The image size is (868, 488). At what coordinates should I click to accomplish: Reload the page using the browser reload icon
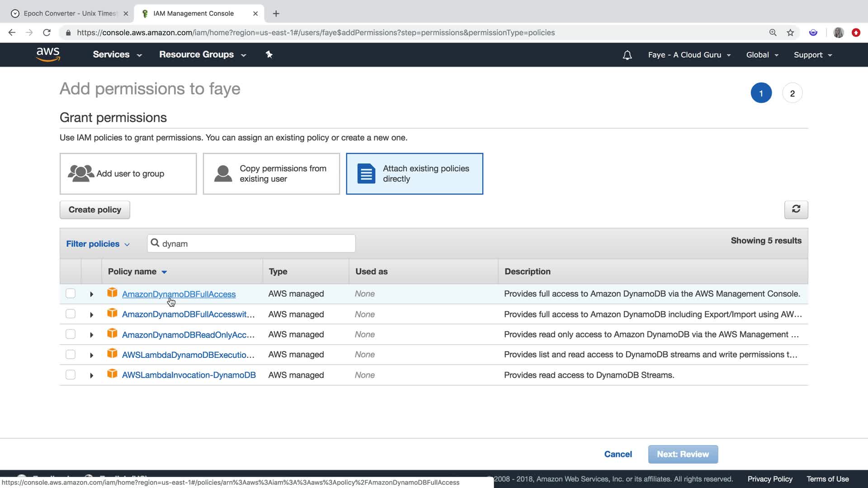(x=47, y=33)
